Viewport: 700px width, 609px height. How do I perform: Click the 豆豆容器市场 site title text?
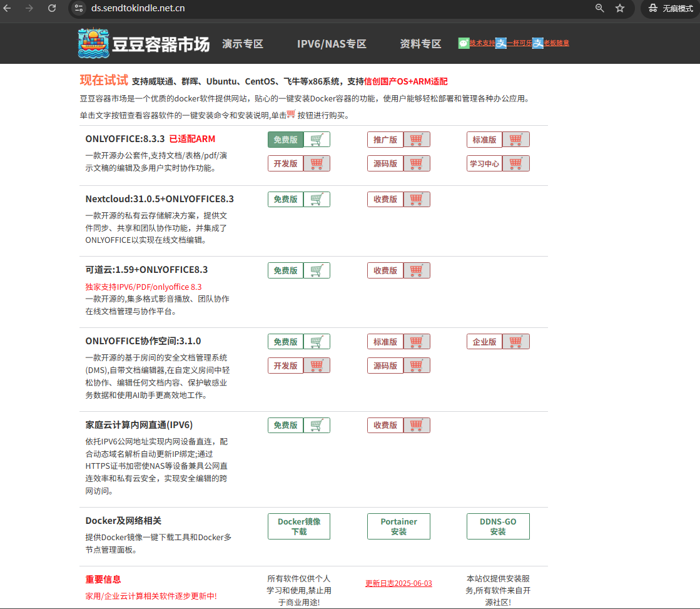(x=161, y=44)
